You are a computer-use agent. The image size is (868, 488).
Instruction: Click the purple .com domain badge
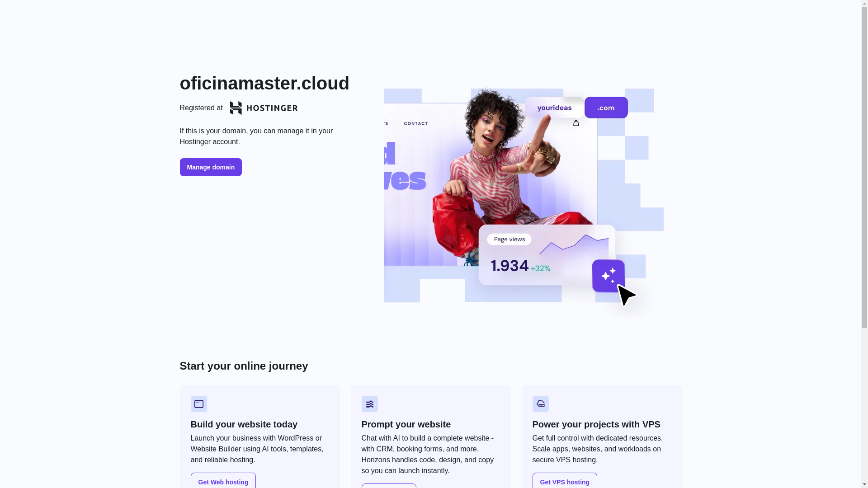click(606, 108)
